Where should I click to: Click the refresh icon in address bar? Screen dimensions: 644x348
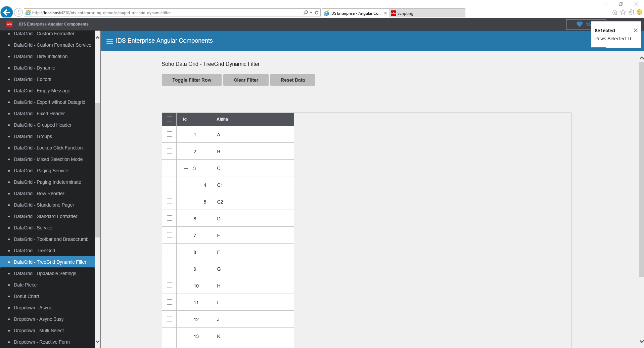tap(317, 12)
